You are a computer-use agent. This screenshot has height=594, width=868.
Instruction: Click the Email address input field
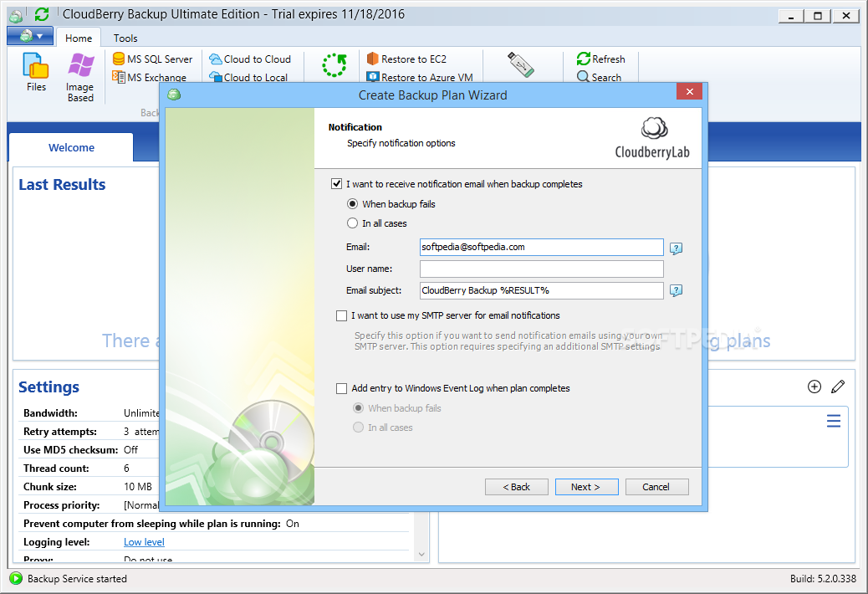(x=541, y=247)
